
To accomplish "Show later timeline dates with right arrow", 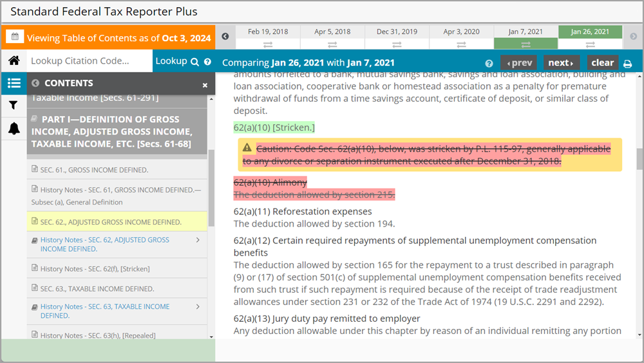I will tap(633, 37).
